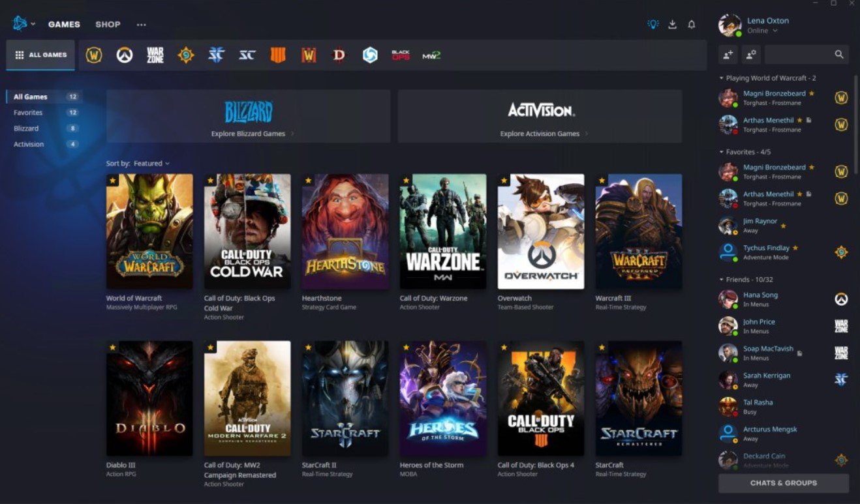
Task: Open Explore Blizzard Games
Action: pyautogui.click(x=247, y=132)
